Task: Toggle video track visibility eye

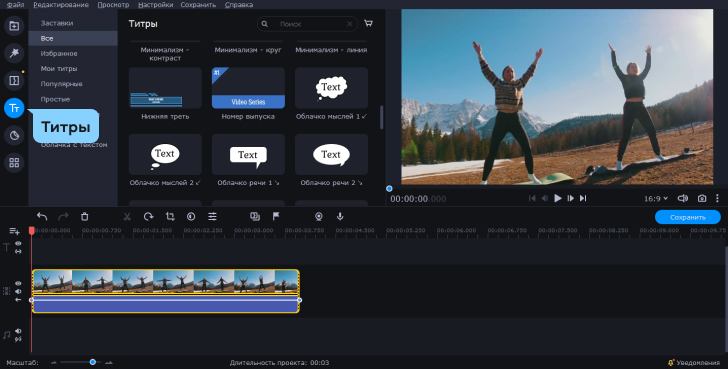Action: point(18,283)
